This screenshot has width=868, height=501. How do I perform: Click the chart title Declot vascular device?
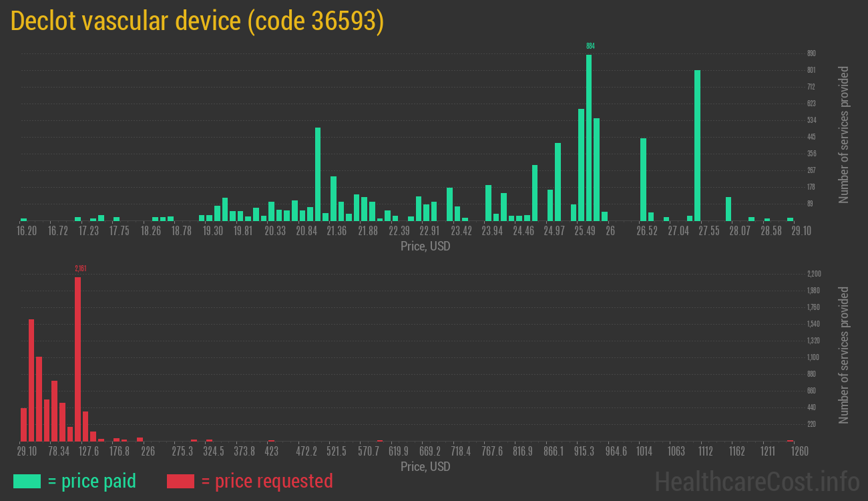198,21
